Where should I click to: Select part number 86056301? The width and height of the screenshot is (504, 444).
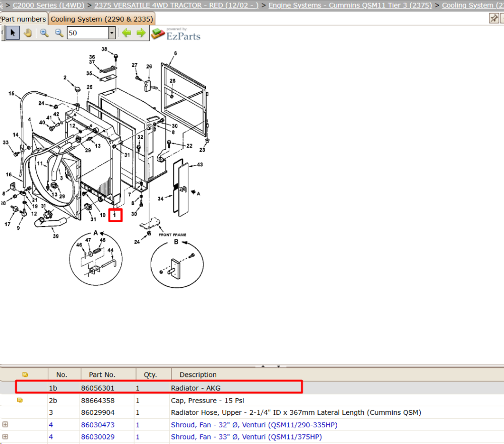coord(98,388)
